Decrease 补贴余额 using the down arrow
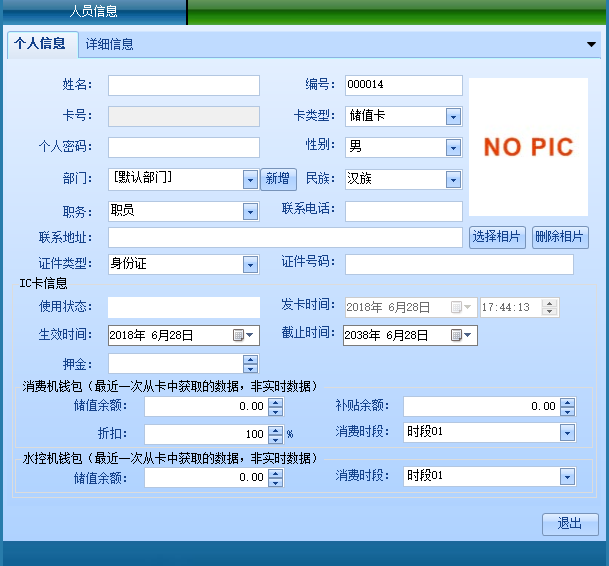The height and width of the screenshot is (566, 609). [568, 411]
